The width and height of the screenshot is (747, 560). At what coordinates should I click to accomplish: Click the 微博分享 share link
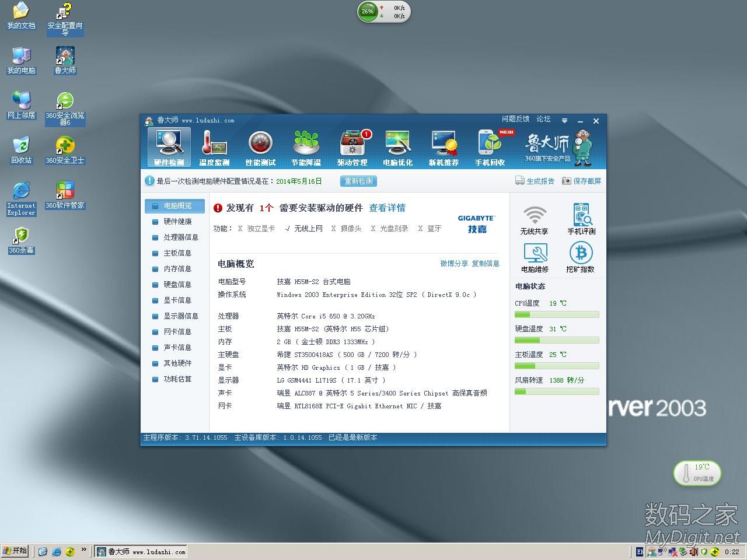[x=454, y=264]
